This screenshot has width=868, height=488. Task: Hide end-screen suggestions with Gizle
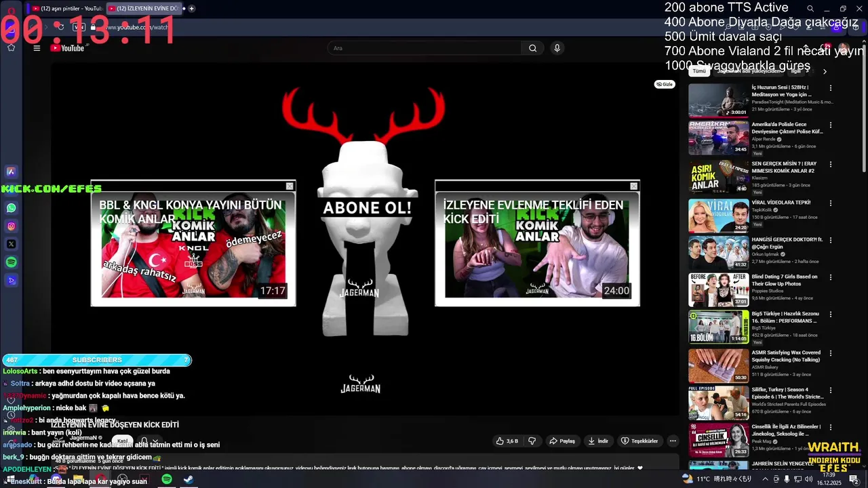[x=665, y=84]
